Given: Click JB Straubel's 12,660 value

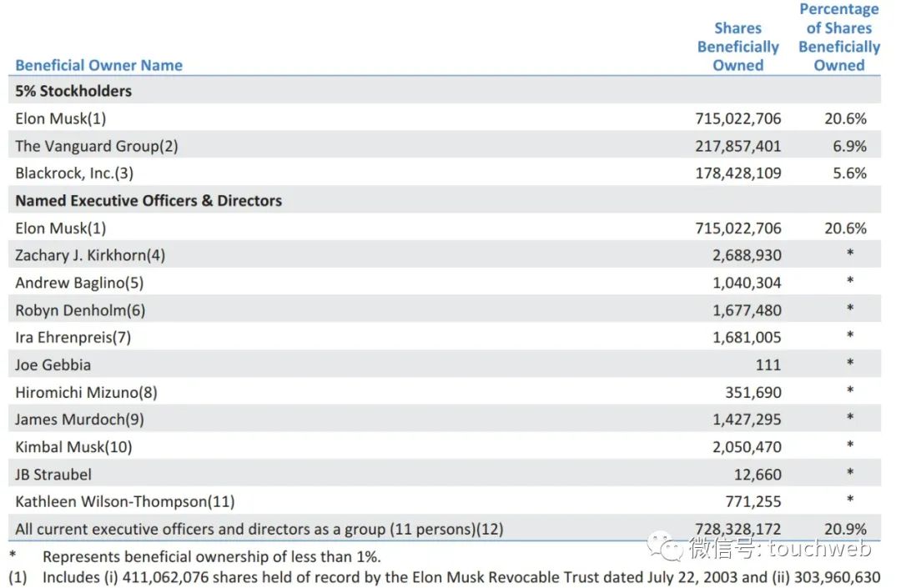Looking at the screenshot, I should [x=758, y=475].
